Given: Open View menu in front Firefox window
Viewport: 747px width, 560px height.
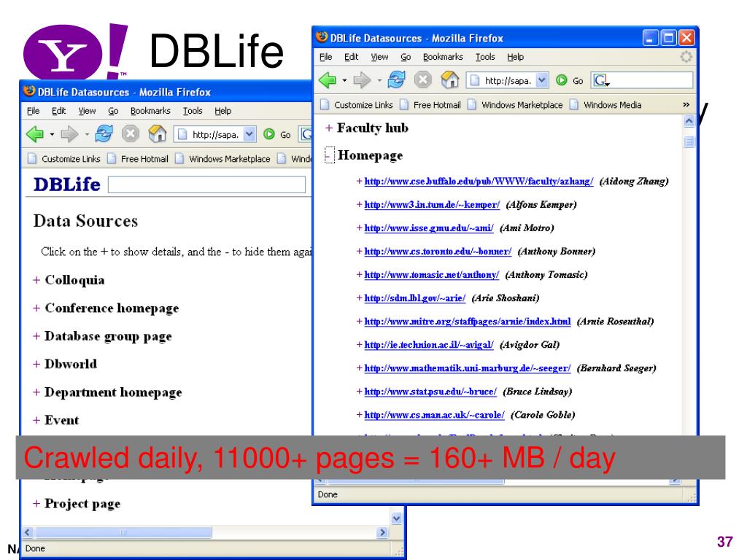Looking at the screenshot, I should click(379, 57).
